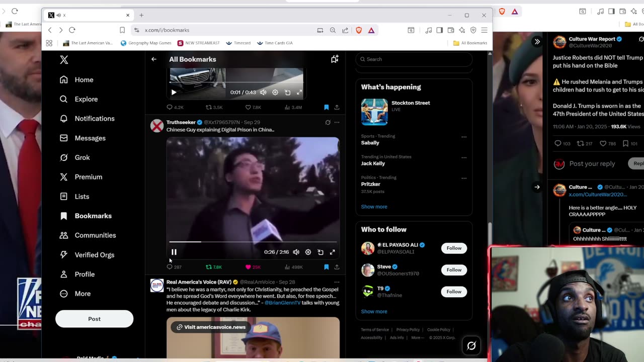Click Post your reply in the background window
644x362 pixels.
tap(592, 164)
